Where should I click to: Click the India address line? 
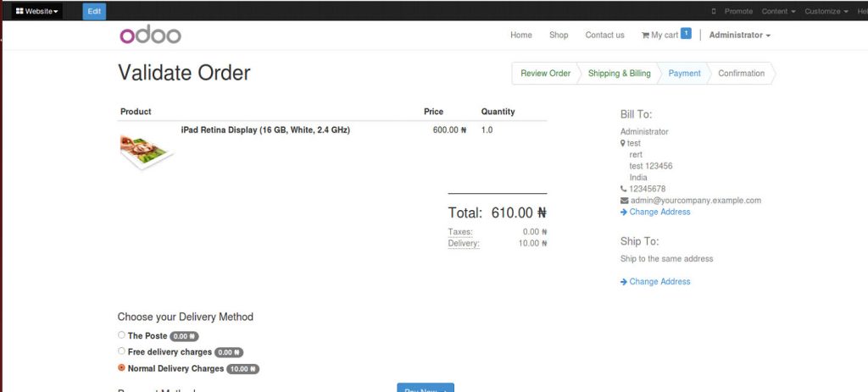click(x=638, y=178)
